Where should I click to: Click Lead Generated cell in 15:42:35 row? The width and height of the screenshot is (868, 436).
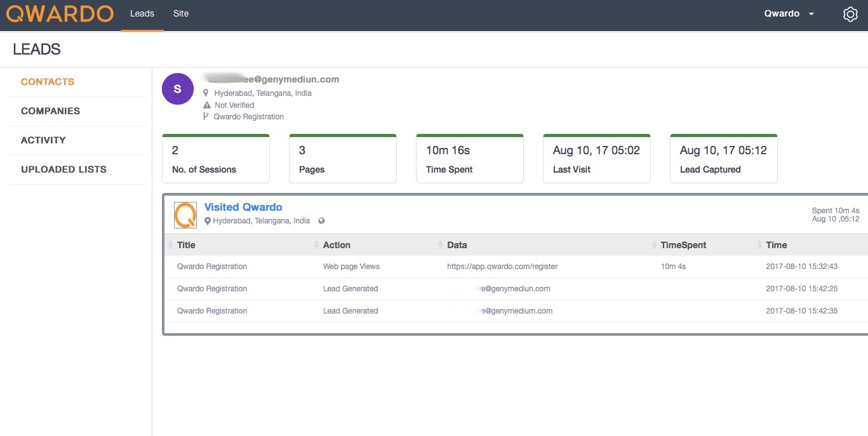tap(351, 311)
